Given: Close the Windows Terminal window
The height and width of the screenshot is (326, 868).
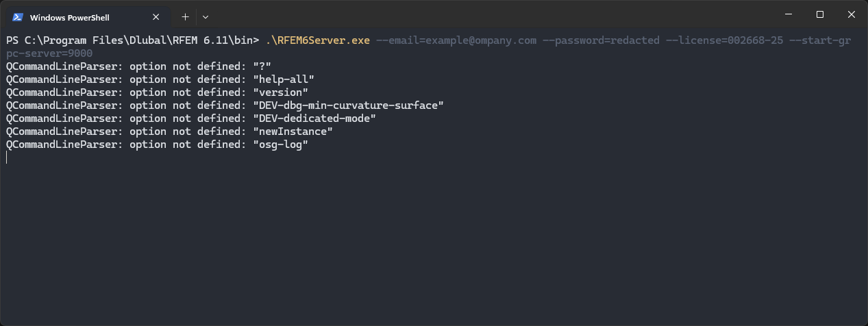Looking at the screenshot, I should pyautogui.click(x=852, y=14).
